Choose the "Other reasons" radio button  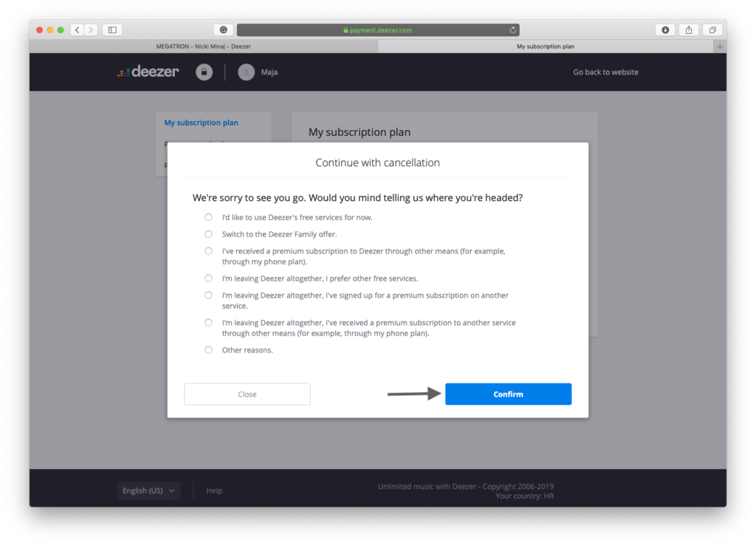[208, 350]
